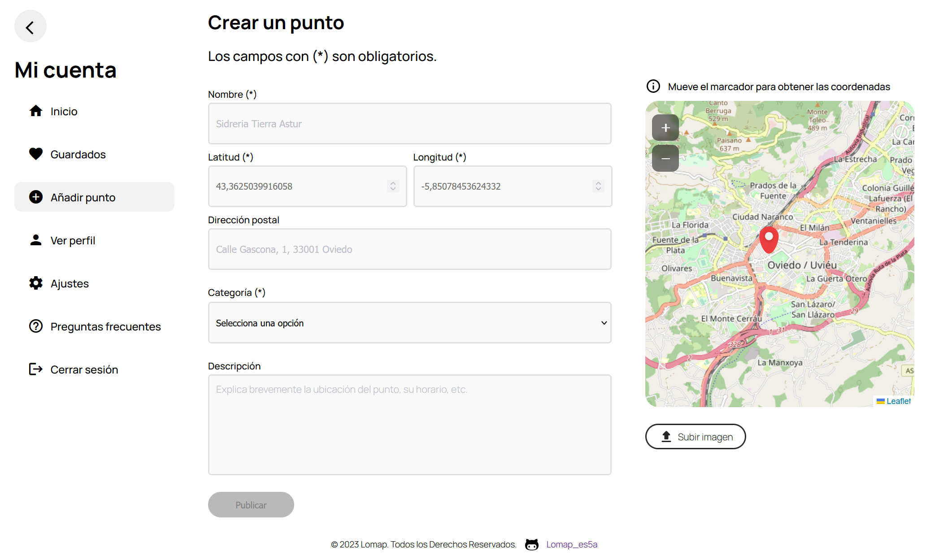Focus the Nombre input field
Screen dimensions: 939x560
pos(409,124)
